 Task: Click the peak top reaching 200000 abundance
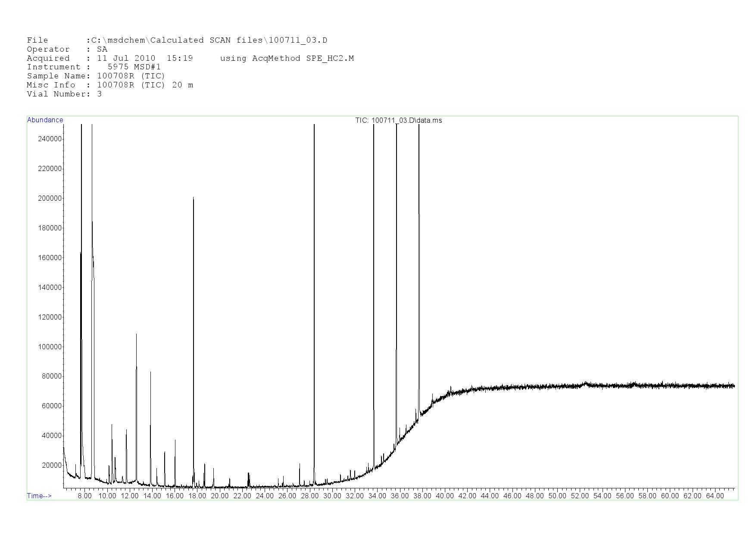(194, 199)
